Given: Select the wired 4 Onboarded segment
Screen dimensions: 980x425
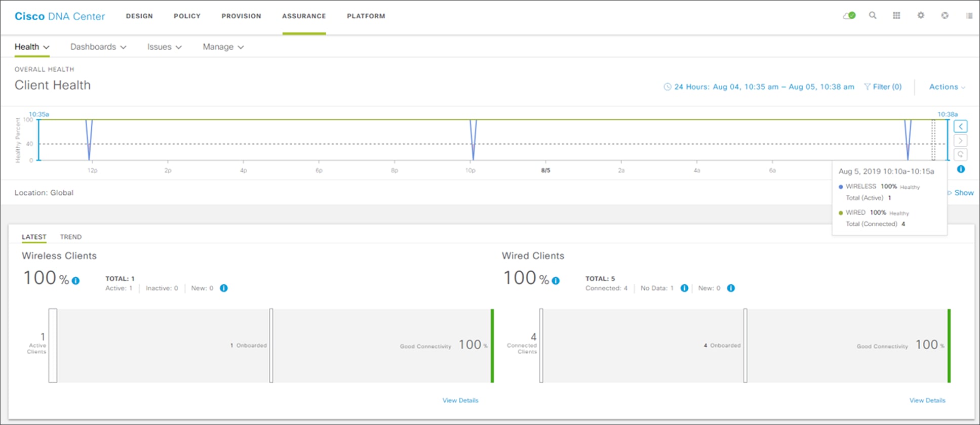Looking at the screenshot, I should 746,346.
